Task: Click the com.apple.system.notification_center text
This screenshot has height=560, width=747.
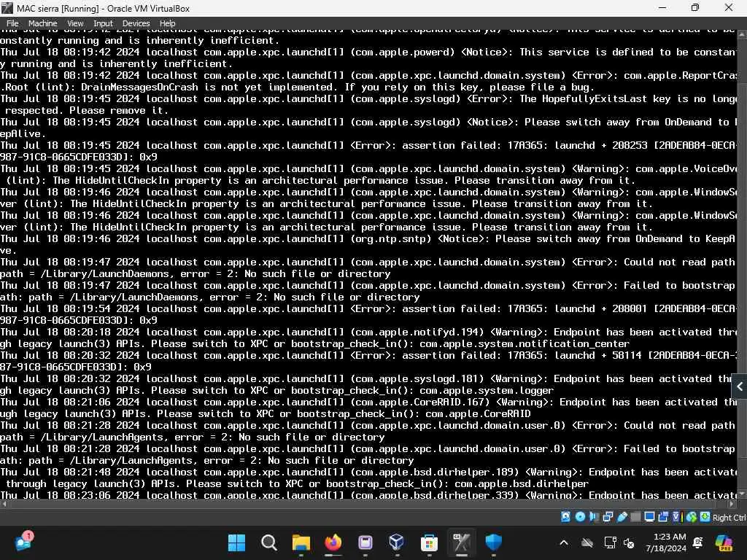Action: coord(524,343)
